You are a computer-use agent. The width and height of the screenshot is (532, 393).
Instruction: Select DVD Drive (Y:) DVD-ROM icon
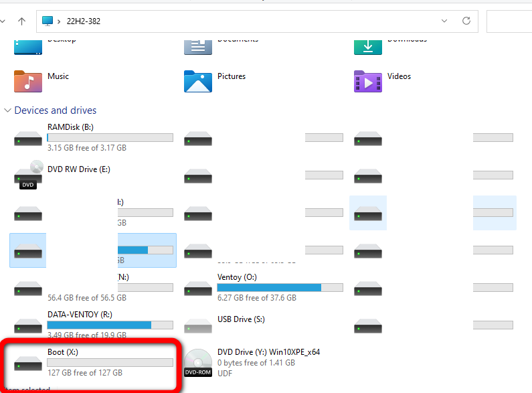pyautogui.click(x=198, y=363)
